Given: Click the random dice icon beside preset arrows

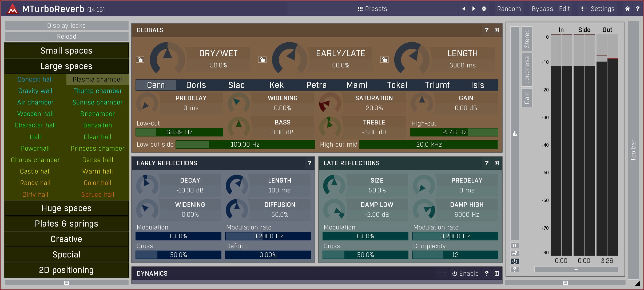Looking at the screenshot, I should (484, 9).
